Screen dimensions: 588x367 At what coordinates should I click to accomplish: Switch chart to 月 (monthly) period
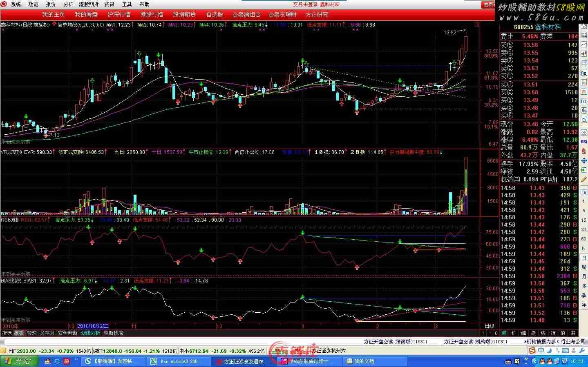(584, 277)
